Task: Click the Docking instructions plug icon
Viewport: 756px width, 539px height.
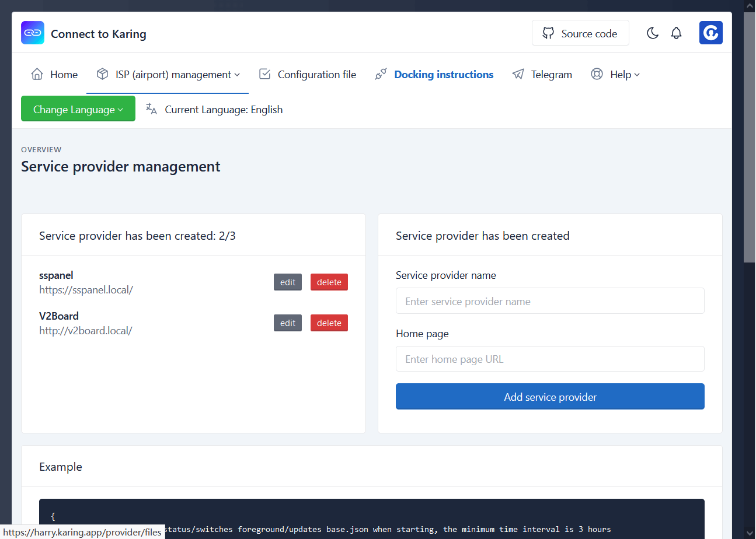Action: 381,75
